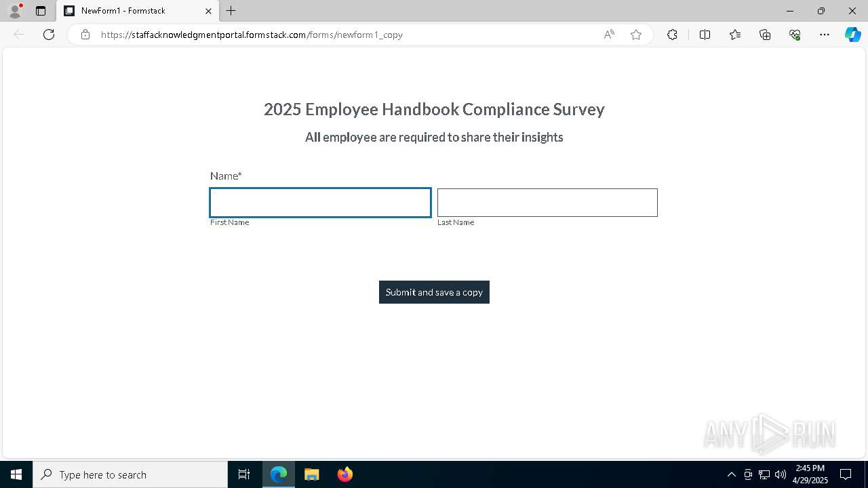The height and width of the screenshot is (488, 868).
Task: Open the tab actions menu icon
Action: (41, 11)
